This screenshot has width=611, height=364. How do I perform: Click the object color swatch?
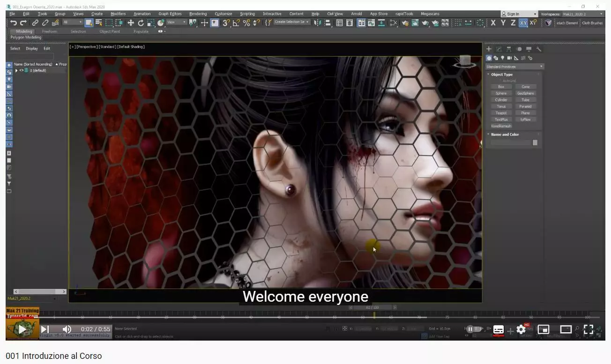click(x=535, y=142)
